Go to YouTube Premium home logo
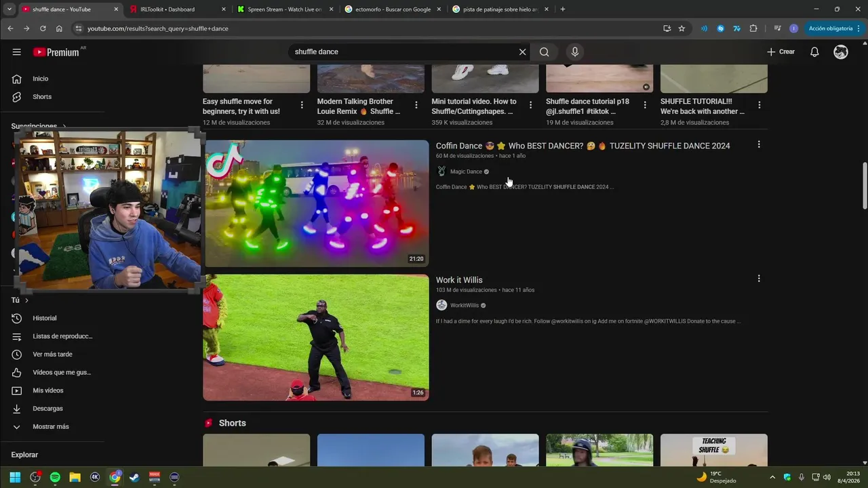Screen dimensions: 868x488 click(x=56, y=52)
